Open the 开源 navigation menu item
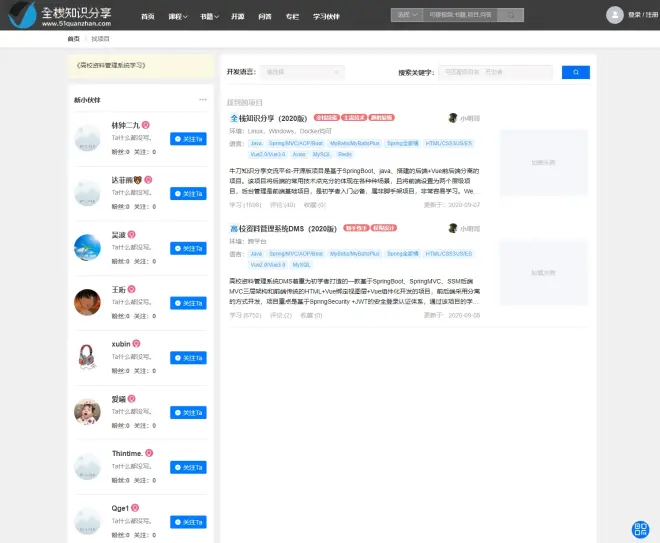The width and height of the screenshot is (660, 543). (x=237, y=17)
